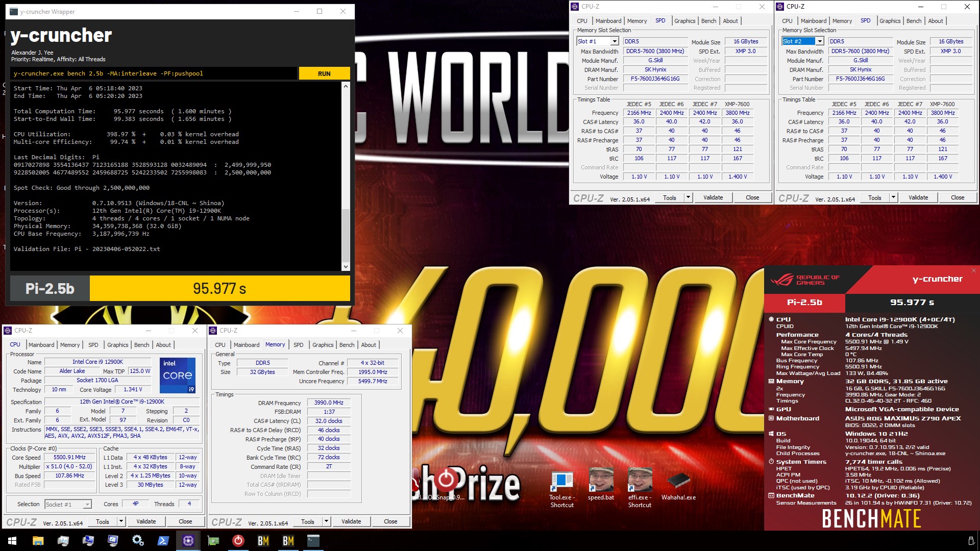Screen dimensions: 980x551
Task: Click the y-cruncher scrollbar up arrow
Action: 346,86
